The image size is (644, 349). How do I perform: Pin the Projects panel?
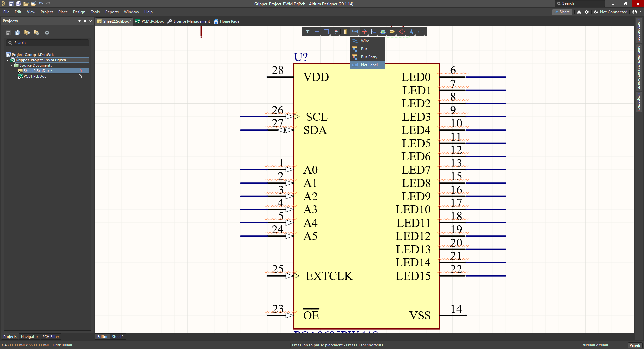coord(85,21)
